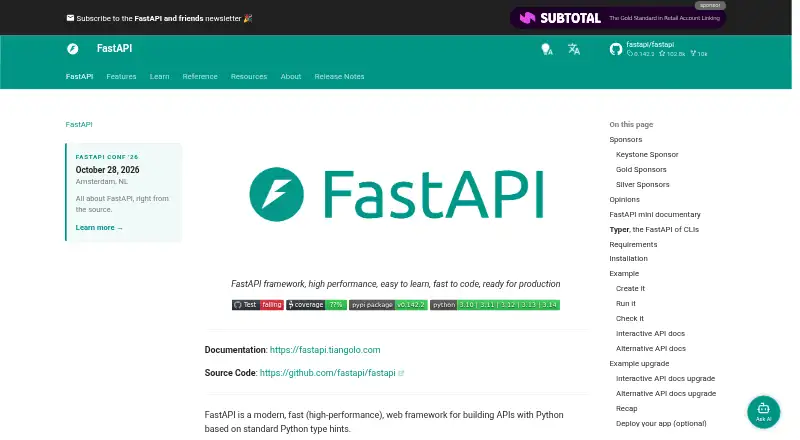Go to the Reference tab
This screenshot has height=440, width=800.
click(200, 77)
